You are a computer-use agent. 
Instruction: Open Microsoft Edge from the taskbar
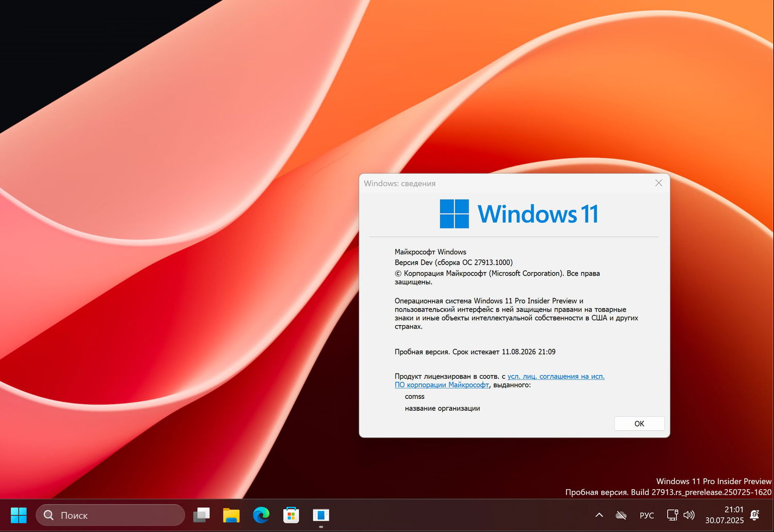[x=261, y=514]
